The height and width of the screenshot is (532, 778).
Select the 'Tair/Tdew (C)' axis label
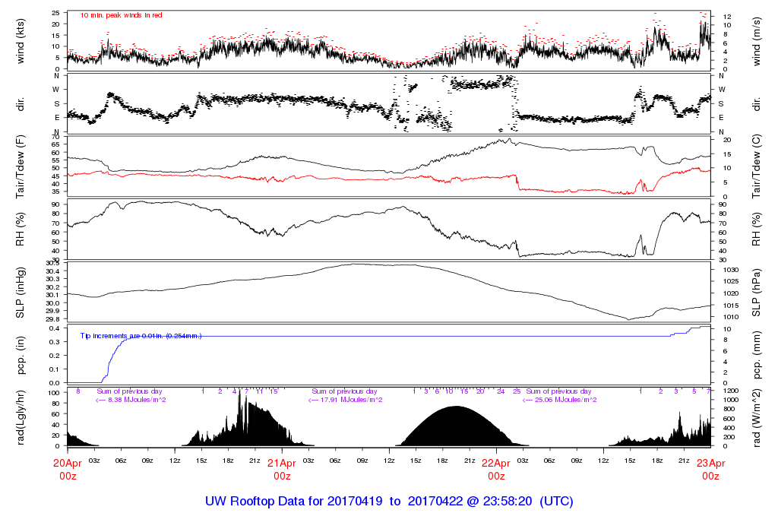coord(757,166)
